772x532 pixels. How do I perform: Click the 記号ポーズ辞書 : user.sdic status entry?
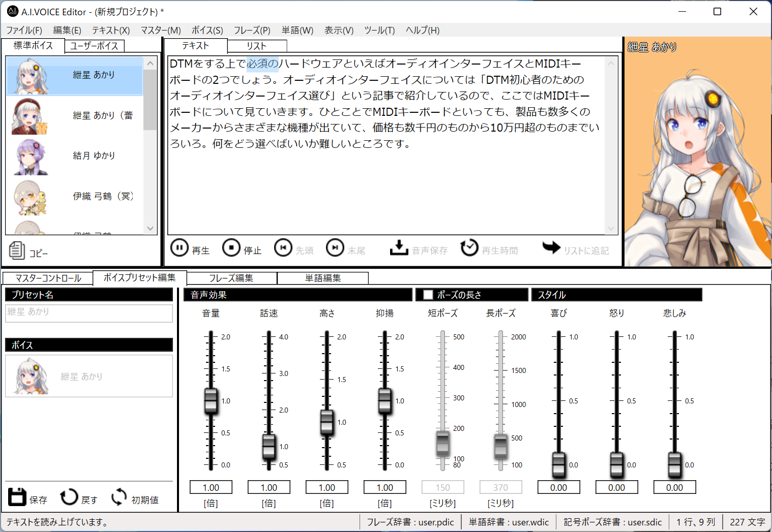[613, 522]
